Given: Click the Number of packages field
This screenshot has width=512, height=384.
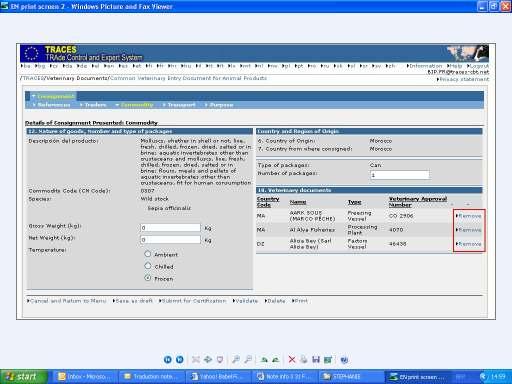Looking at the screenshot, I should [400, 175].
